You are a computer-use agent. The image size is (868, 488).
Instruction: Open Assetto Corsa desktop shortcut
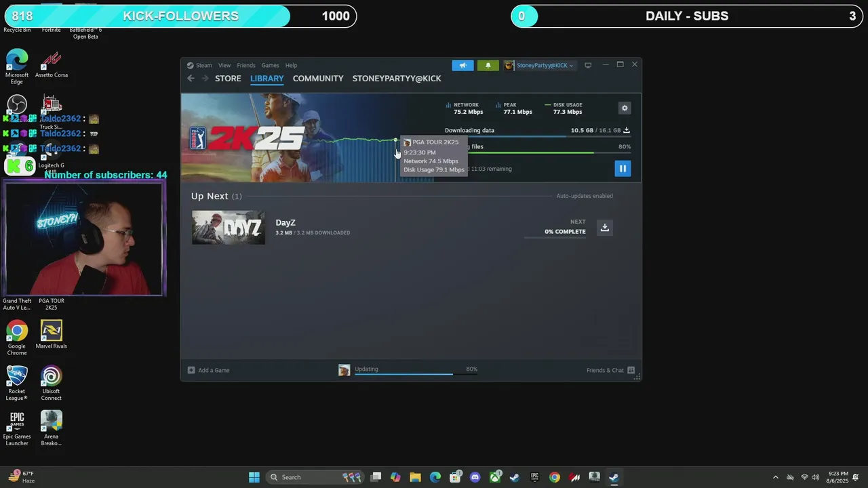(52, 64)
